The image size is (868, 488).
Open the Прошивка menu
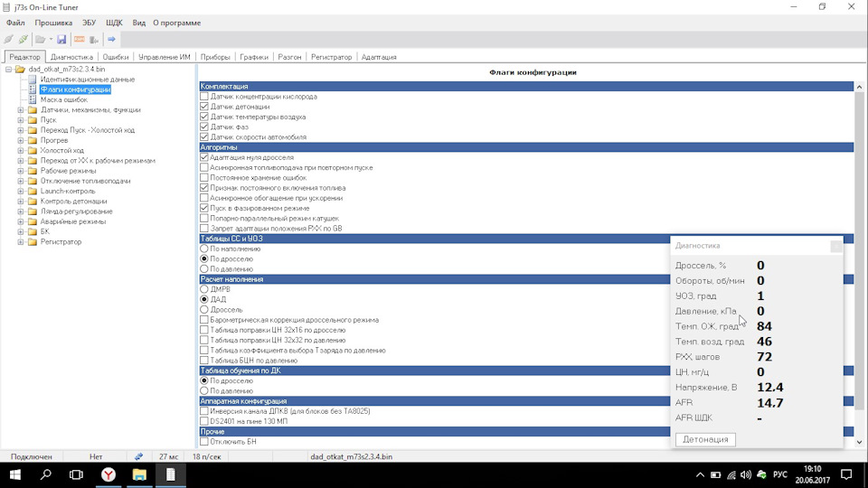point(53,21)
